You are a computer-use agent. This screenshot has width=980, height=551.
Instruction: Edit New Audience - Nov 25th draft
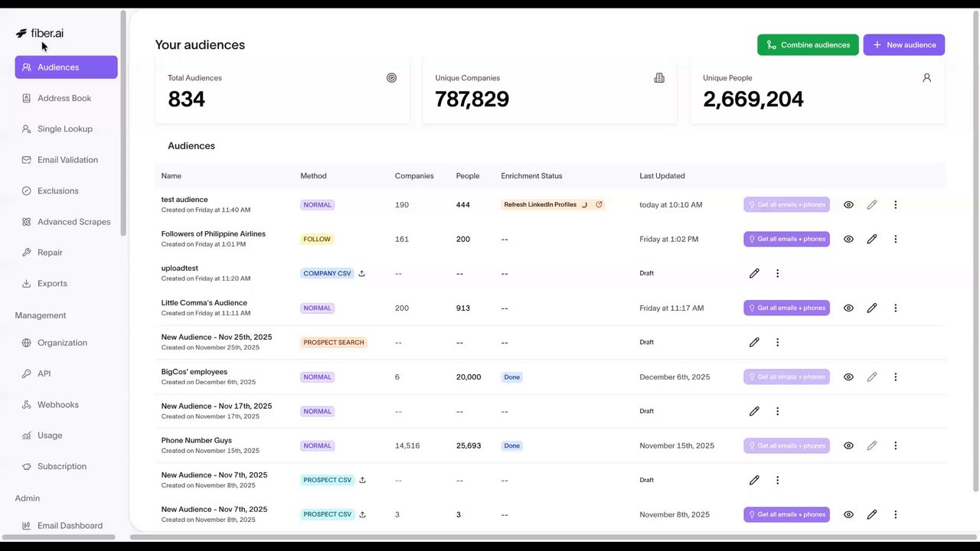[x=754, y=342]
